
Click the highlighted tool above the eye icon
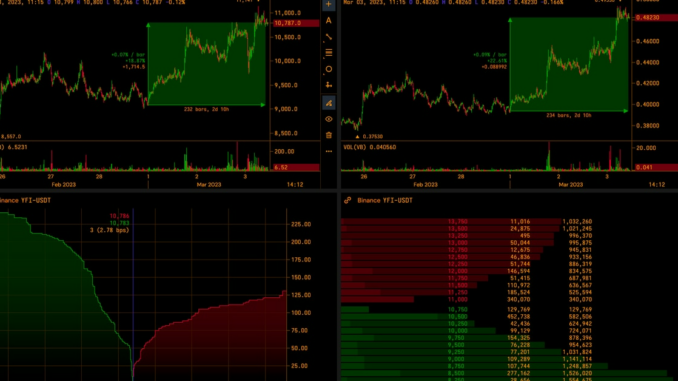tap(329, 103)
